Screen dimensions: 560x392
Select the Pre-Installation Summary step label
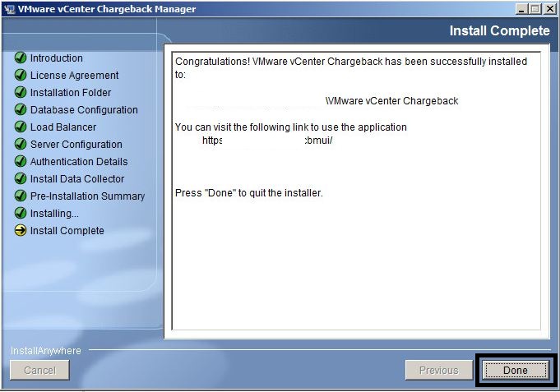point(87,196)
